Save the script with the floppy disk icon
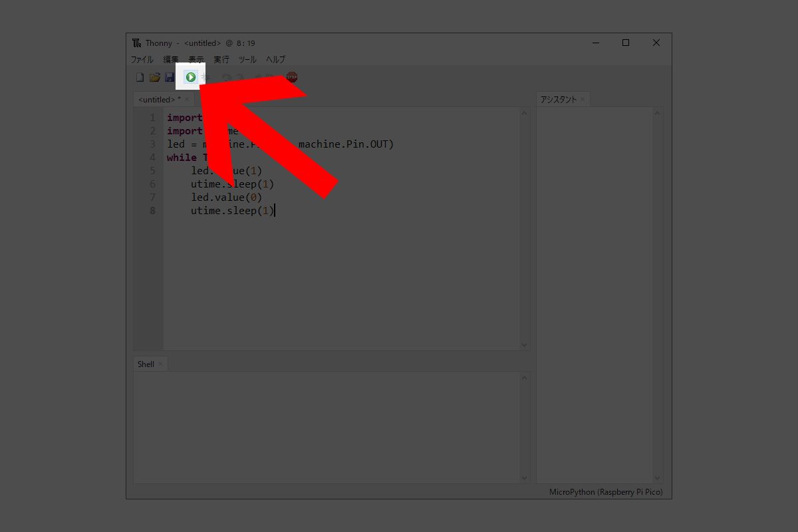This screenshot has width=798, height=532. pyautogui.click(x=169, y=78)
